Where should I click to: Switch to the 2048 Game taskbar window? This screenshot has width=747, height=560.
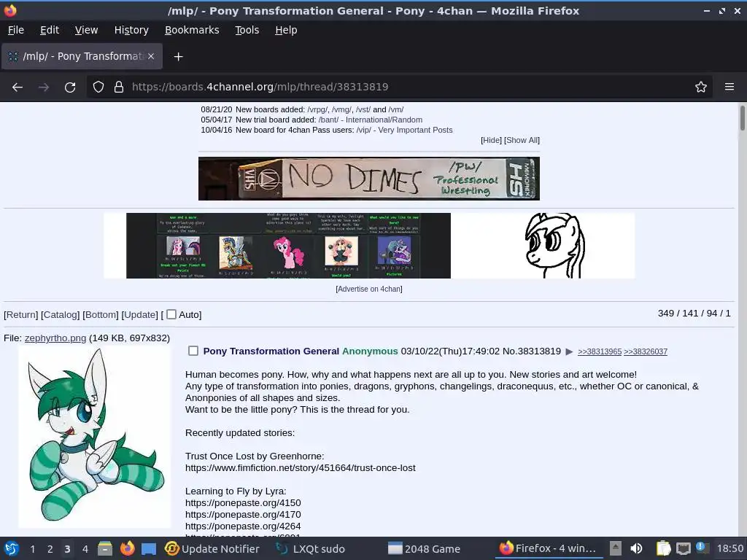424,548
